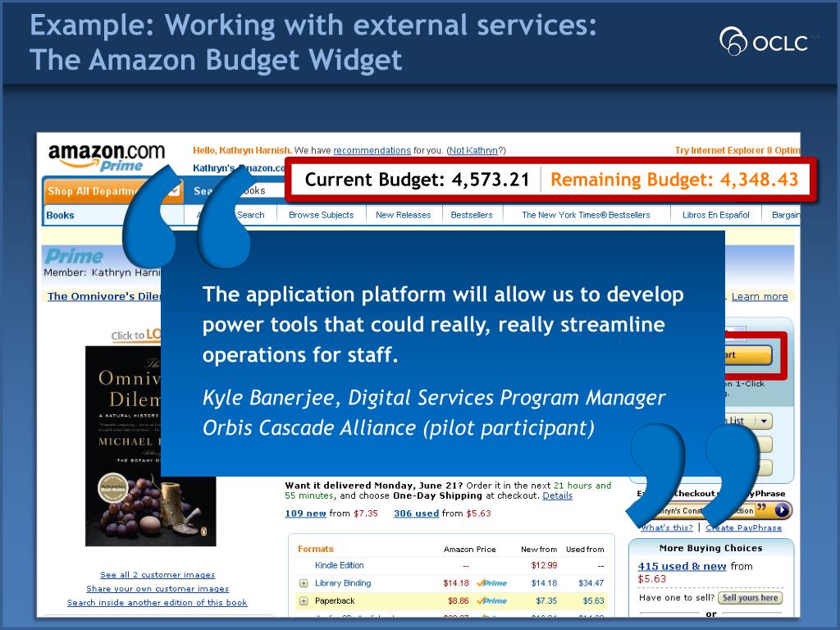Open Libros En Español section

click(x=715, y=215)
